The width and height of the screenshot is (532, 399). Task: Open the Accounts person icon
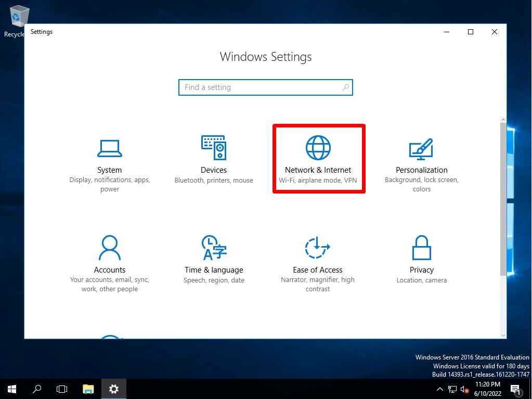[x=110, y=248]
